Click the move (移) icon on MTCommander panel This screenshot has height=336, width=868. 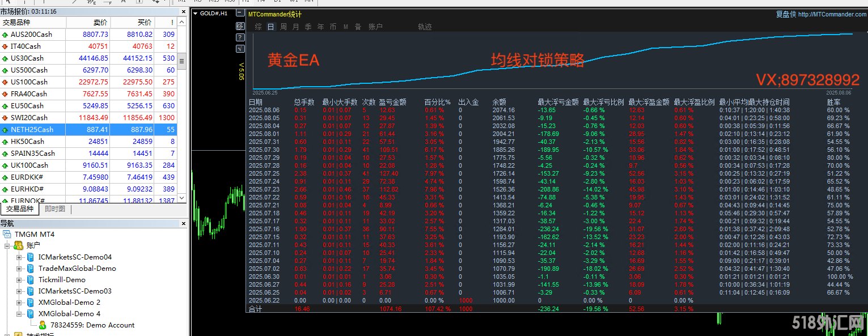(x=240, y=25)
